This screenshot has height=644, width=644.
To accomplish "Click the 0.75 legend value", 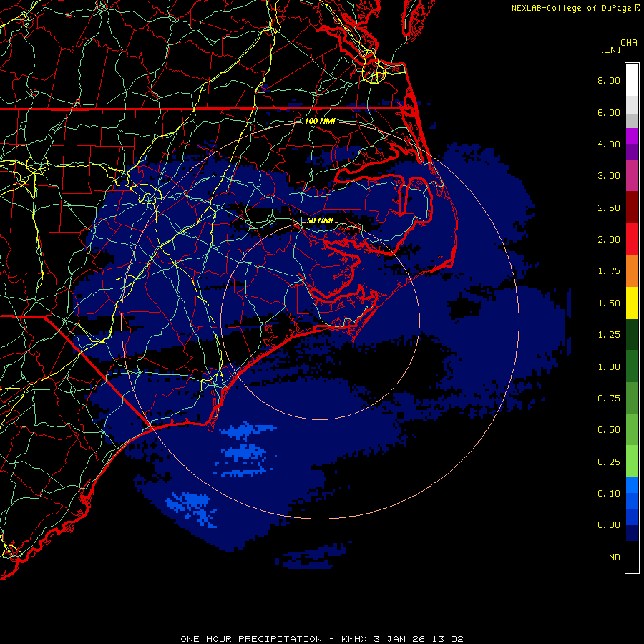I will (x=609, y=399).
